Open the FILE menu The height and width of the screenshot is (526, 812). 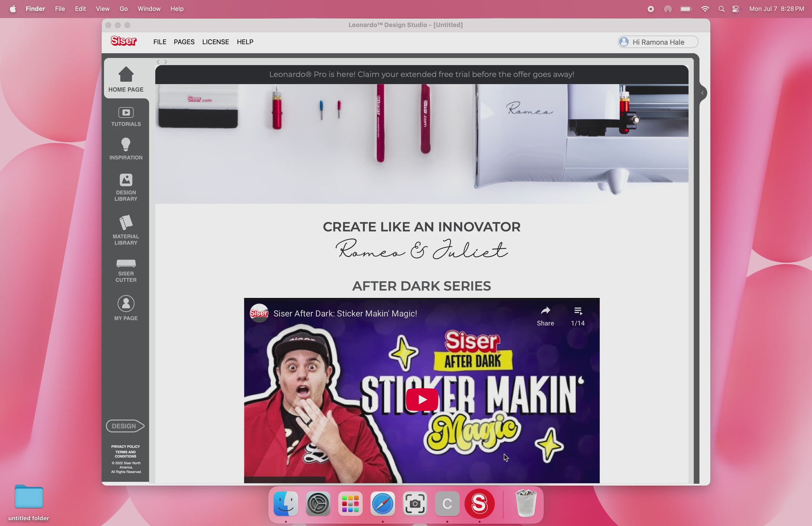[x=159, y=42]
